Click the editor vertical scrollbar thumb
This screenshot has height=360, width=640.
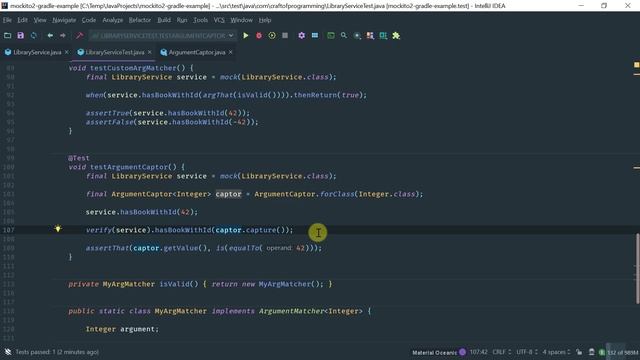(x=637, y=269)
